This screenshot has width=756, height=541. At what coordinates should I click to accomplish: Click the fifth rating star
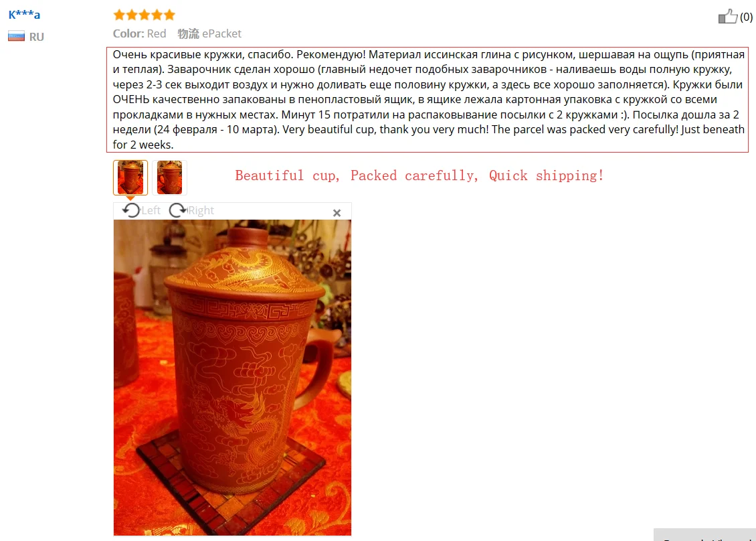tap(169, 15)
